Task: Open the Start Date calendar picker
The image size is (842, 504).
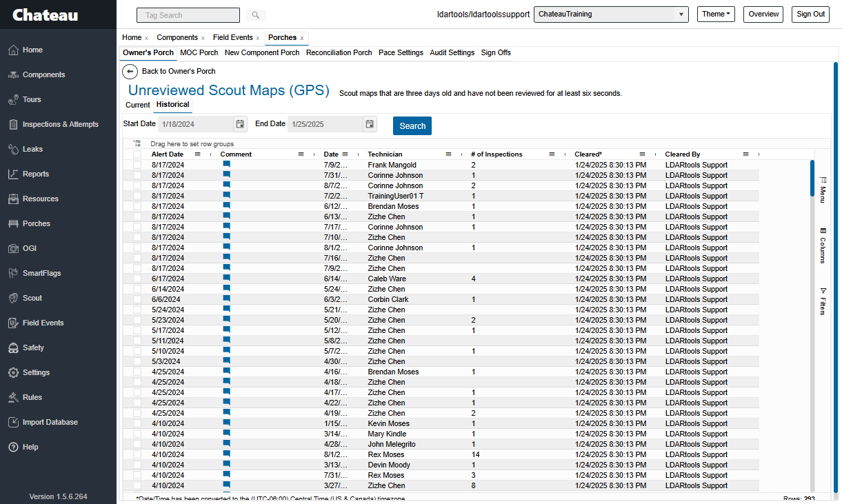Action: (x=240, y=124)
